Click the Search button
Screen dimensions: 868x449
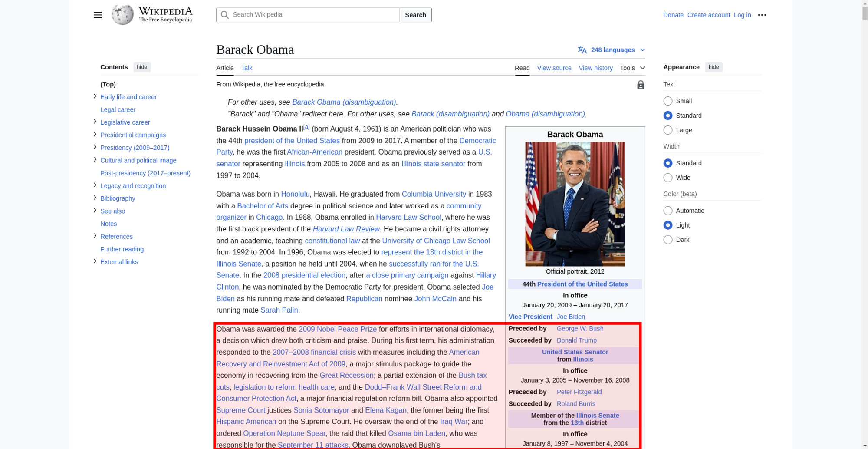(x=415, y=15)
